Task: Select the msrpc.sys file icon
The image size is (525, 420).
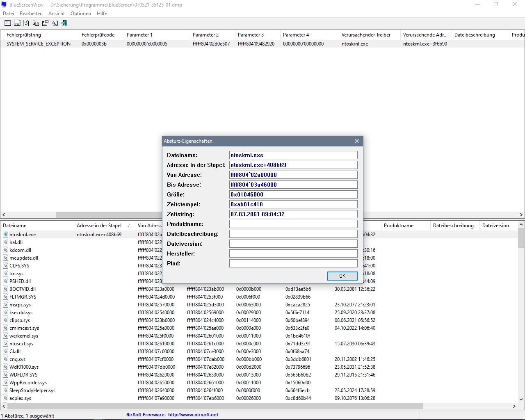Action: click(6, 305)
